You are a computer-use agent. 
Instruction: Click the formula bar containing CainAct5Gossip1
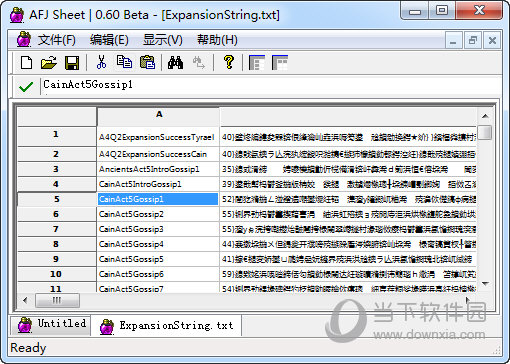270,85
